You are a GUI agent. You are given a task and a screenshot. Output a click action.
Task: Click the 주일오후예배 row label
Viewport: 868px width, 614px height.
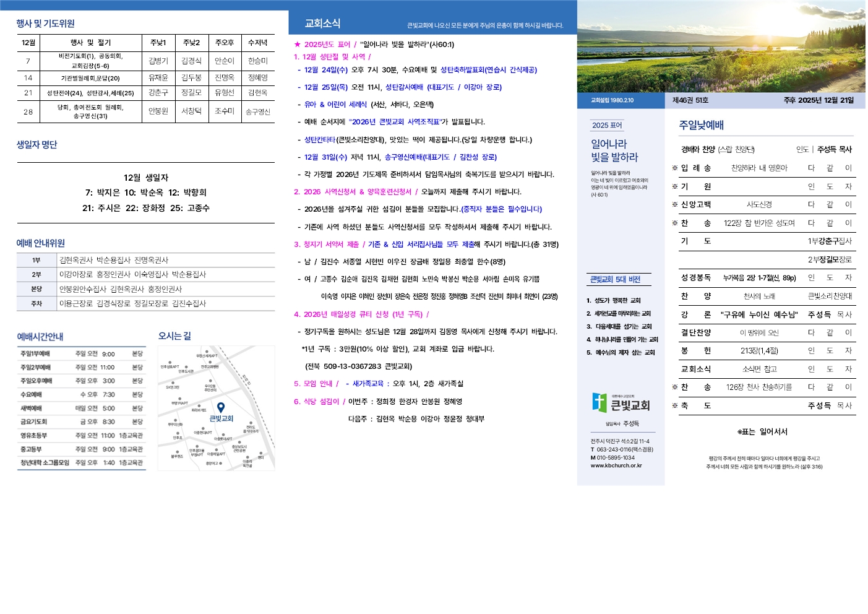point(37,381)
